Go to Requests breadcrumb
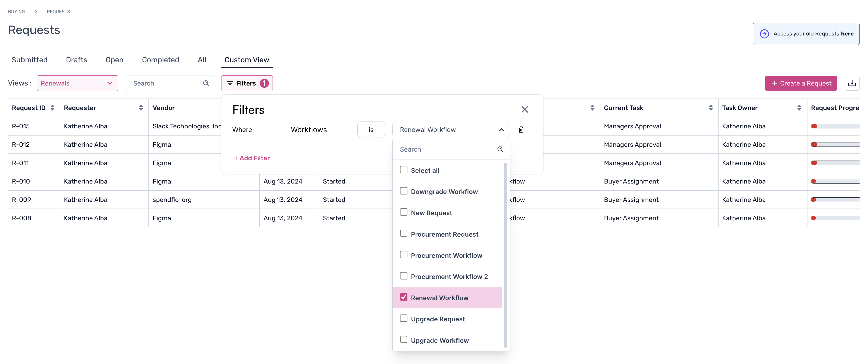 pos(58,12)
